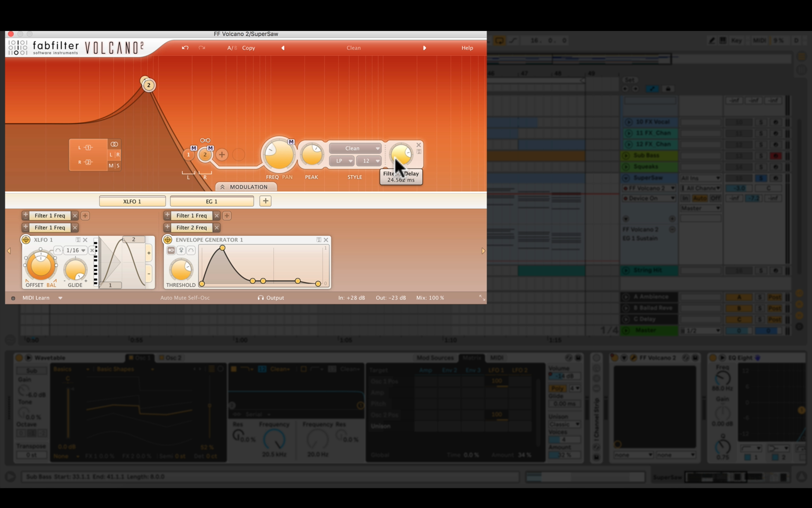Go to the next preset arrow

coord(424,48)
